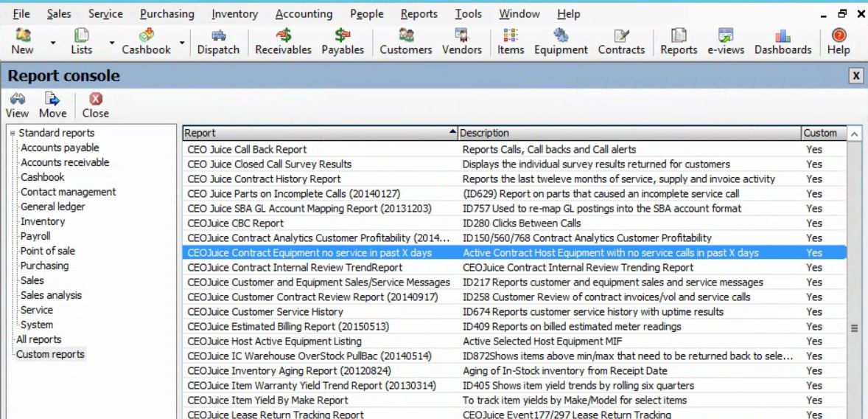Image resolution: width=868 pixels, height=419 pixels.
Task: Select CEO Juice Closed Call Survey Results
Action: (514, 164)
